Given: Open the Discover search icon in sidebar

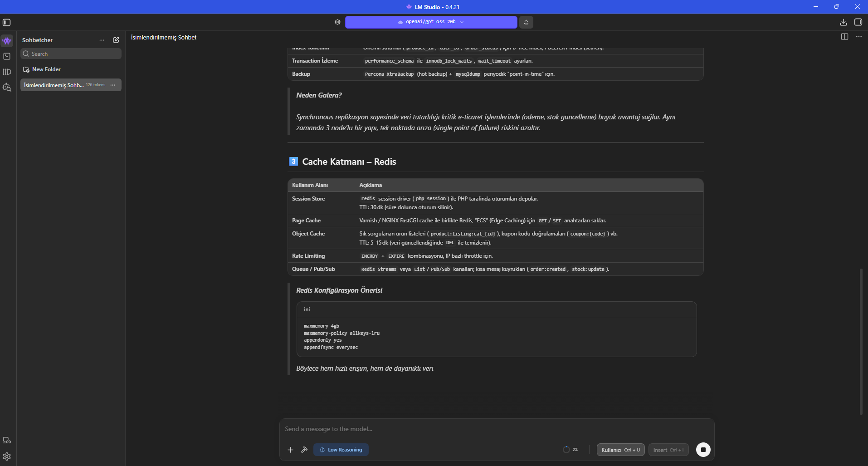Looking at the screenshot, I should pos(7,87).
